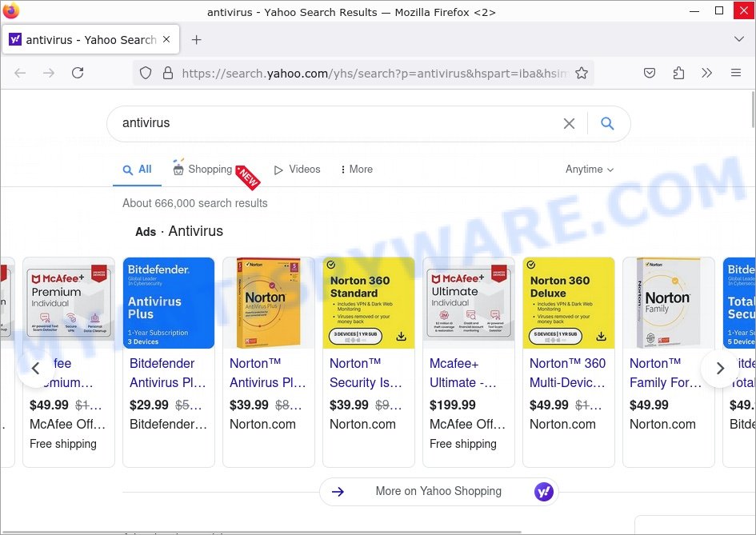This screenshot has height=535, width=756.
Task: Click the Bitdefender… seller name text
Action: point(168,425)
